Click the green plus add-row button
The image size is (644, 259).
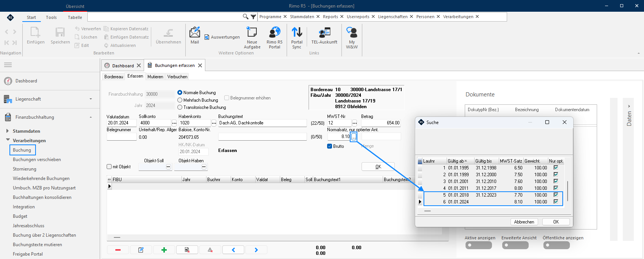pyautogui.click(x=164, y=250)
